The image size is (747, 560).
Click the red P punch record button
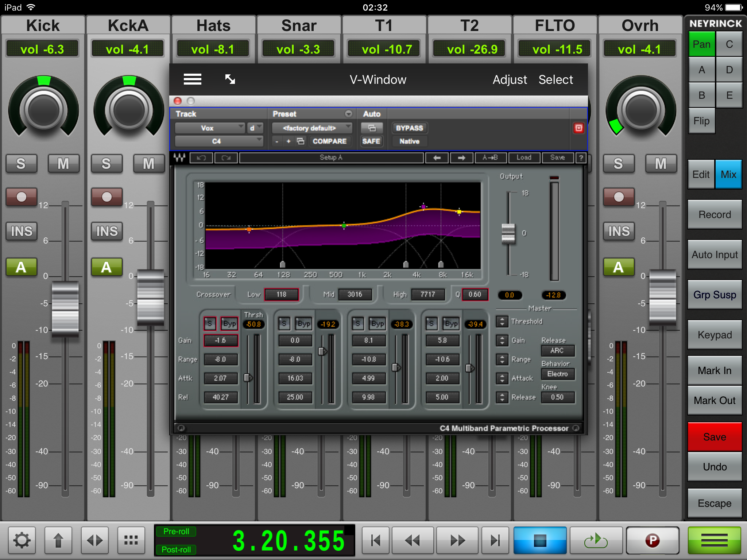point(652,540)
